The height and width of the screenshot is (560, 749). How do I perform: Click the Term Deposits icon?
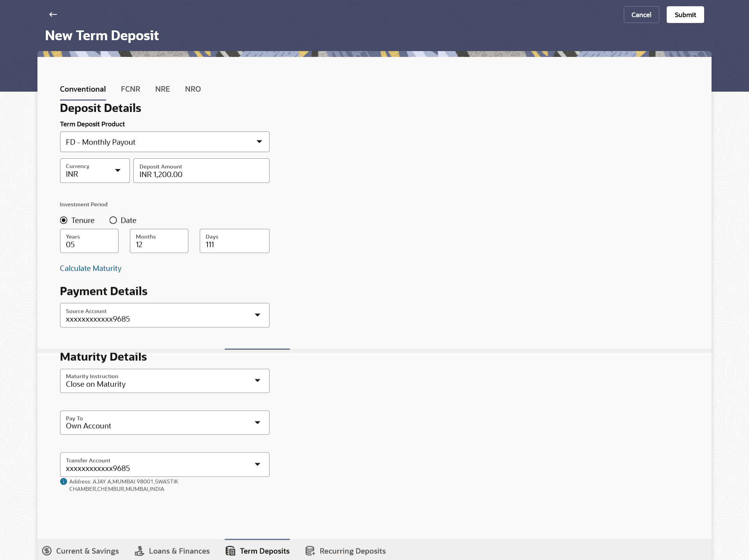(231, 551)
